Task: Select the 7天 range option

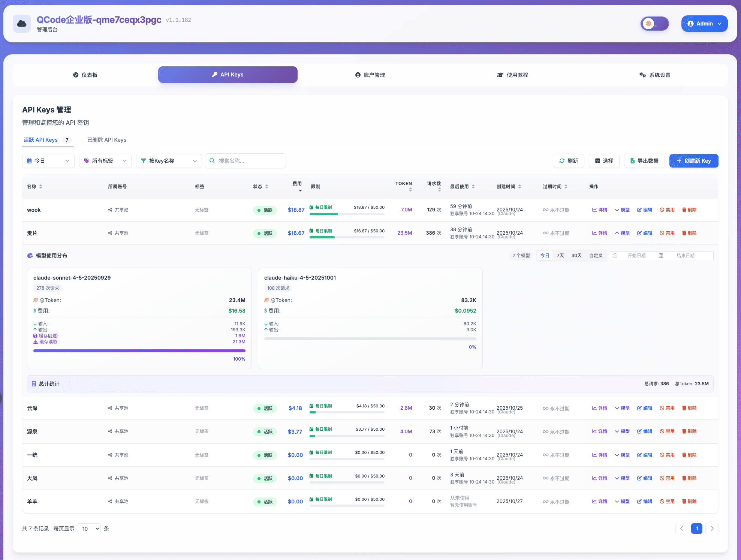Action: tap(560, 256)
